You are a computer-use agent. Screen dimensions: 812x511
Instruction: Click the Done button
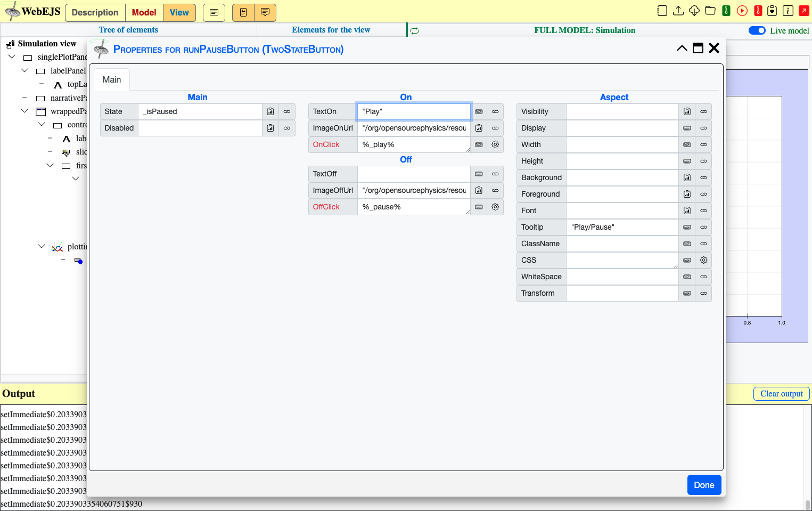pos(704,485)
